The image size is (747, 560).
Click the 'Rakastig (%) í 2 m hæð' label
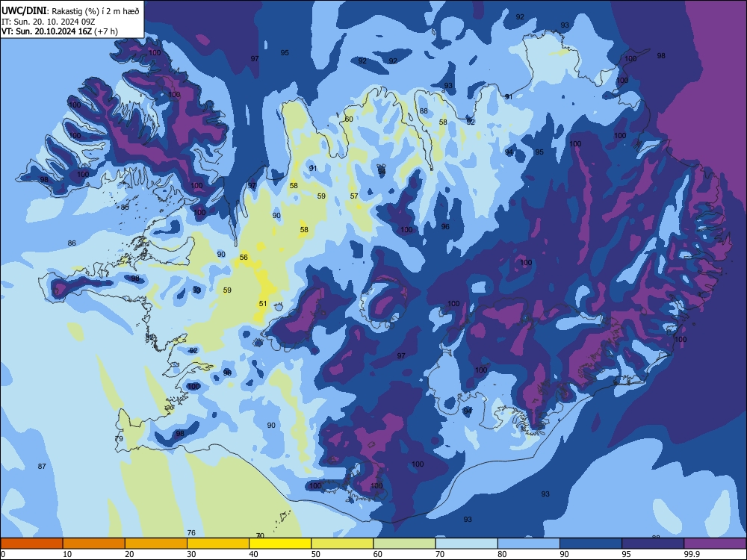point(96,11)
